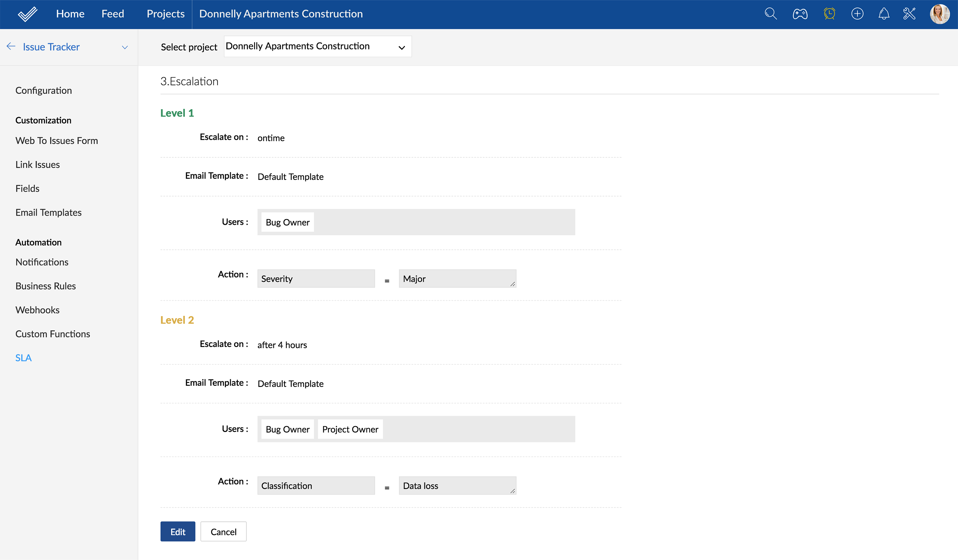Open Webhooks settings
958x560 pixels.
click(37, 310)
